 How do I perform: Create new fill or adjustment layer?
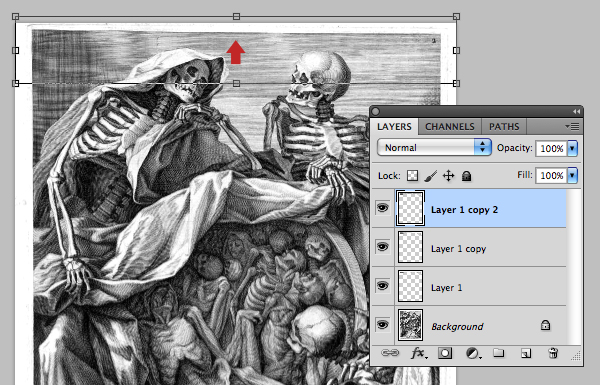click(473, 353)
